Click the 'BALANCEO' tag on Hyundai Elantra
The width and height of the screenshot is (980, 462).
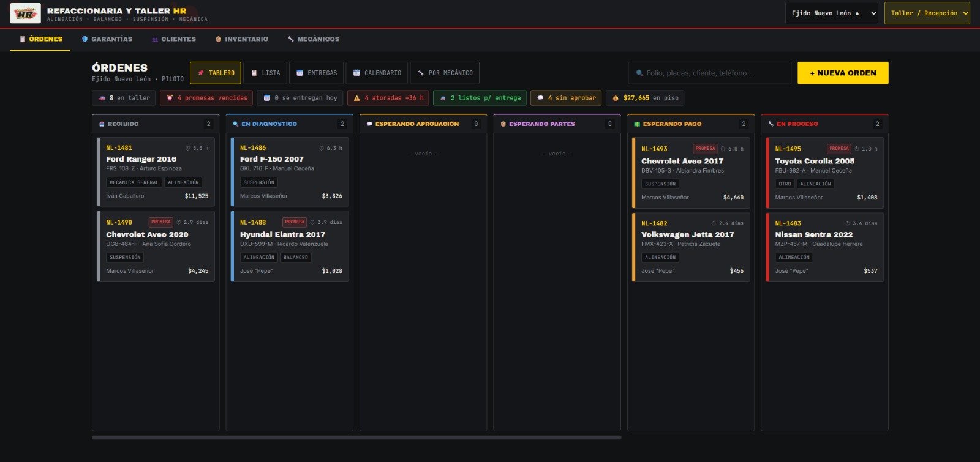click(296, 258)
